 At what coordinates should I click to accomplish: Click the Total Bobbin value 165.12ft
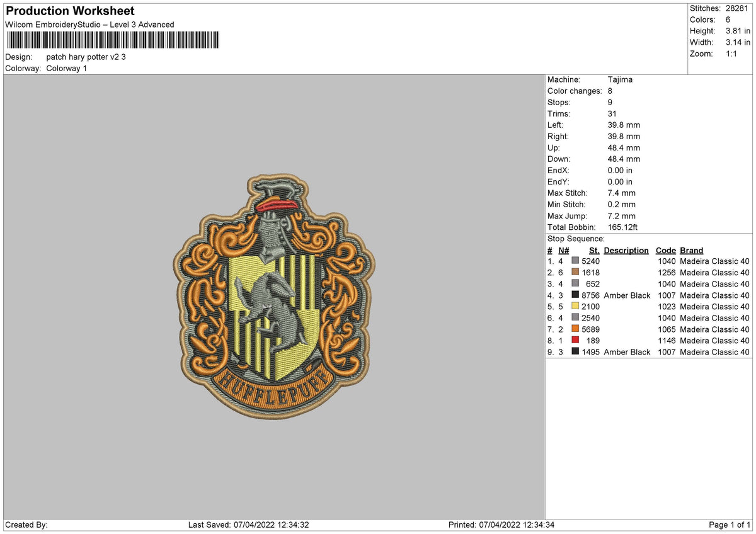622,227
